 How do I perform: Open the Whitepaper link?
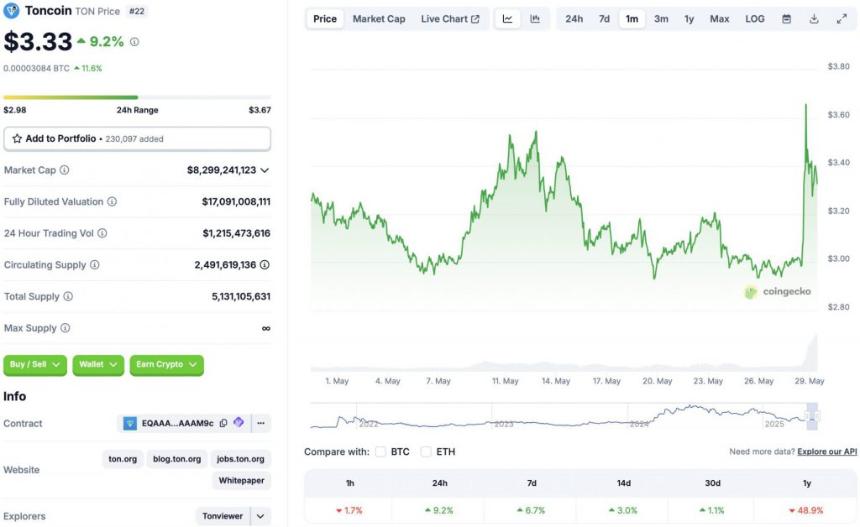pos(243,481)
